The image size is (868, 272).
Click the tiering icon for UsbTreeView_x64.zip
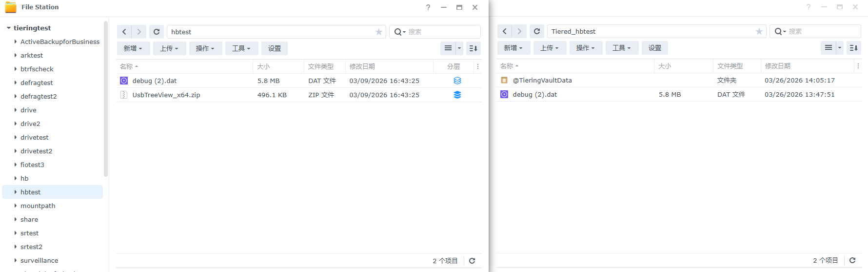pos(457,95)
